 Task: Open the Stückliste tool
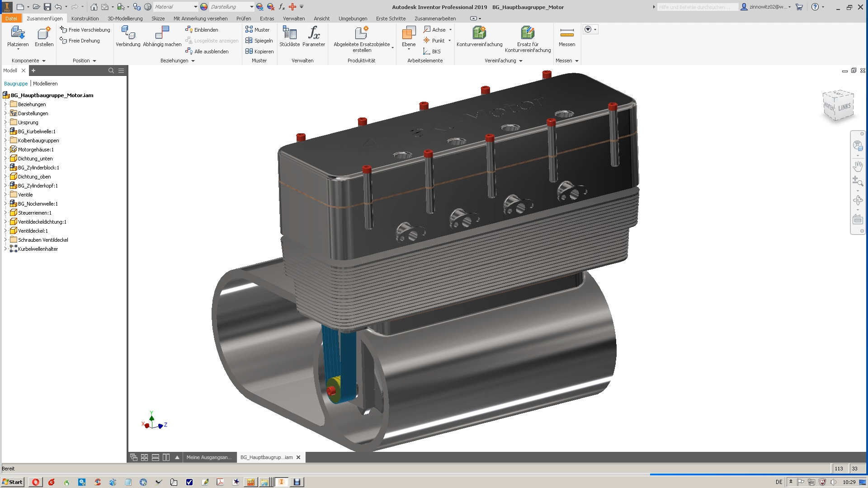[289, 33]
